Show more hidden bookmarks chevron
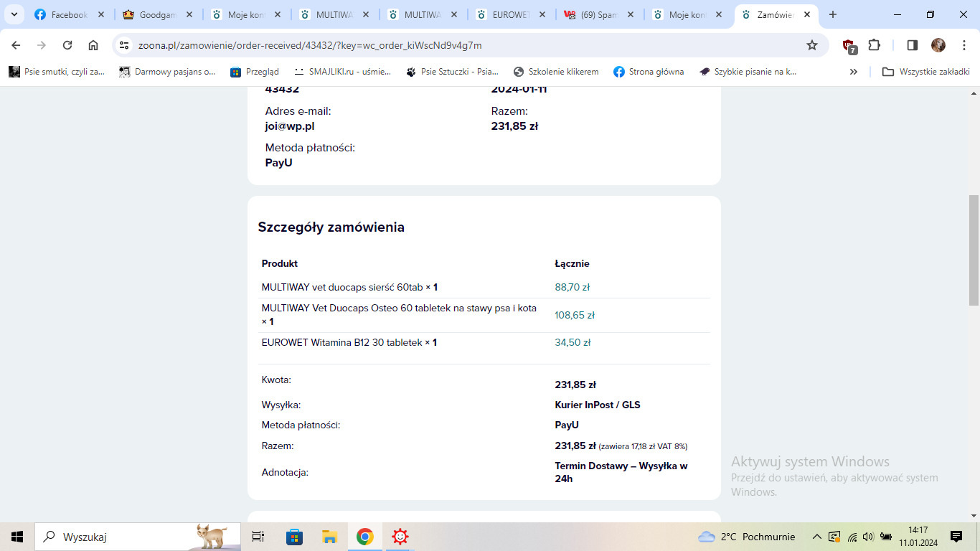 [853, 72]
